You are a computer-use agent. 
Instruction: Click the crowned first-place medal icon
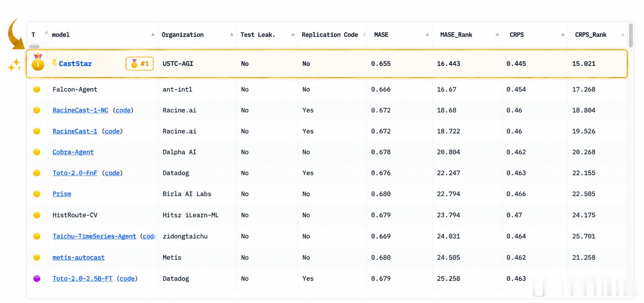38,62
